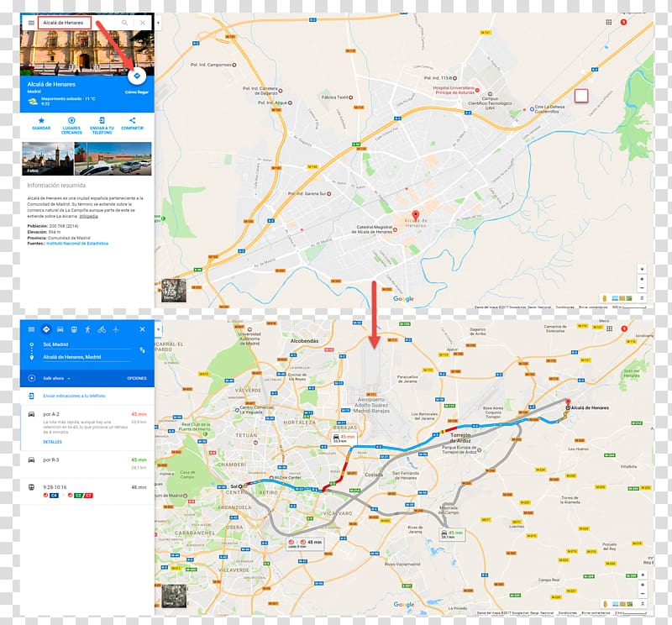The width and height of the screenshot is (672, 625).
Task: Open the red notifications badge on bottom map
Action: click(624, 328)
